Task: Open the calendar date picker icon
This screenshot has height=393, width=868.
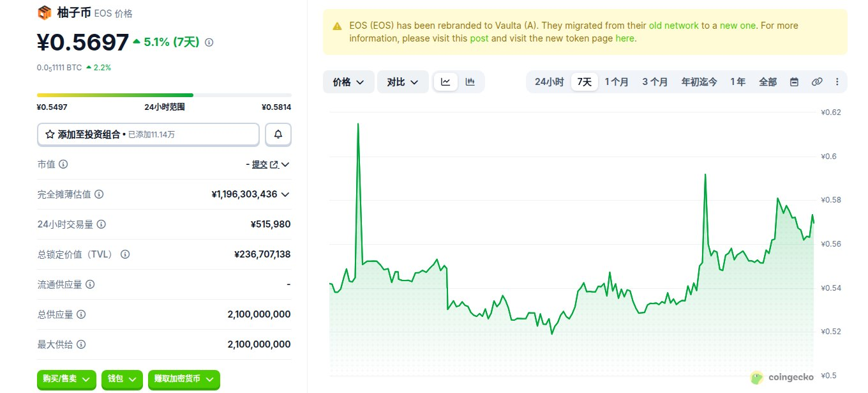Action: pyautogui.click(x=795, y=82)
